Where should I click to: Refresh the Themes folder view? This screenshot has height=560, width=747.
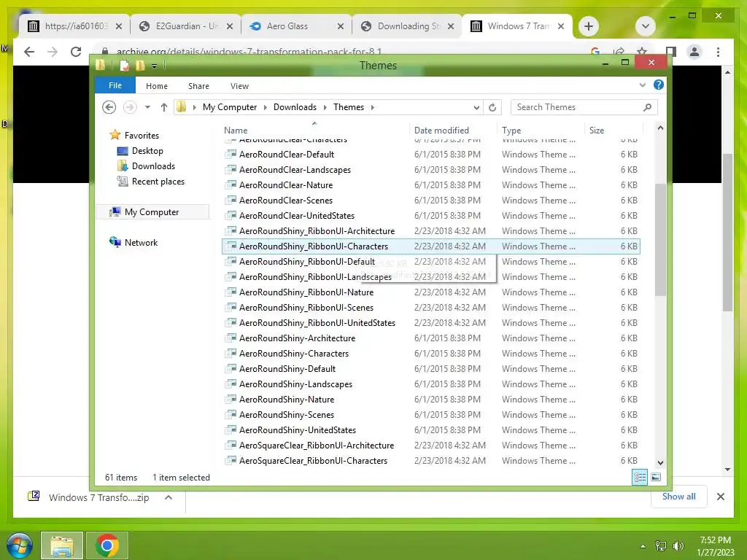coord(492,108)
